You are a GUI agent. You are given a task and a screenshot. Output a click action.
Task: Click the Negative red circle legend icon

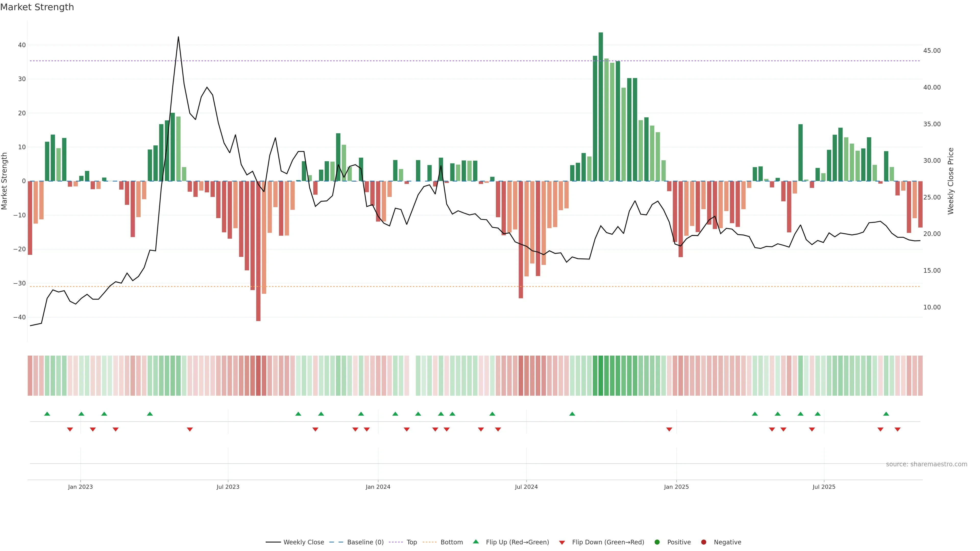(703, 542)
